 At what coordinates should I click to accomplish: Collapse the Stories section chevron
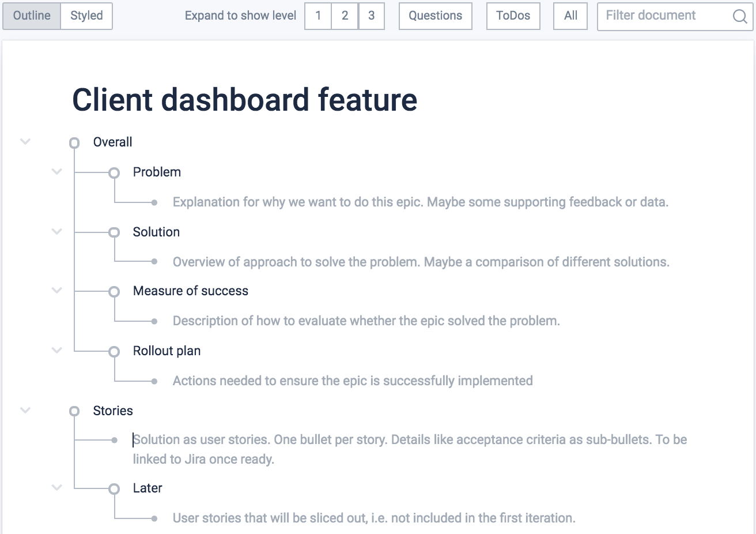point(25,410)
